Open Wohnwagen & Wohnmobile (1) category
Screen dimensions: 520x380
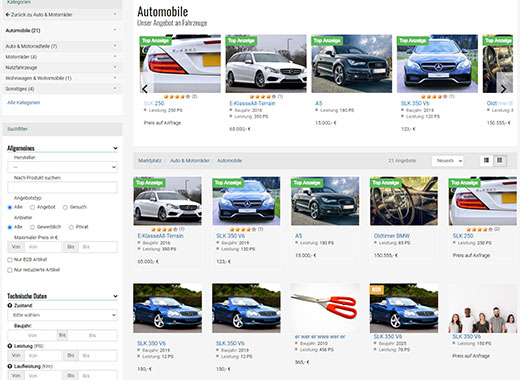(x=38, y=78)
